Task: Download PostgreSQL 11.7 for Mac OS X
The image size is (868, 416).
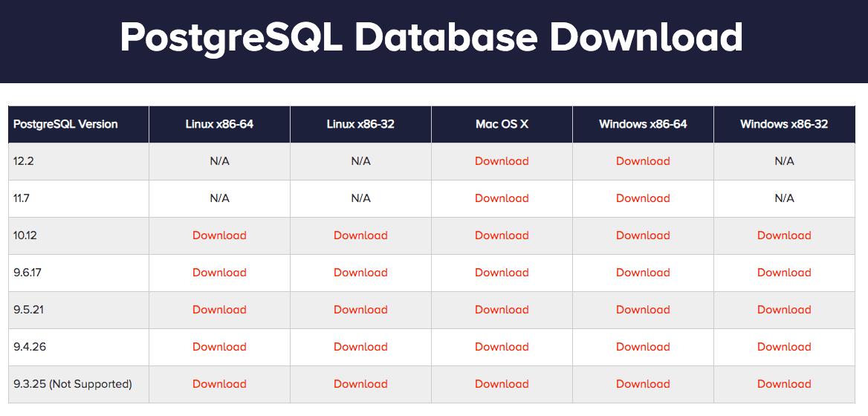Action: pos(502,198)
